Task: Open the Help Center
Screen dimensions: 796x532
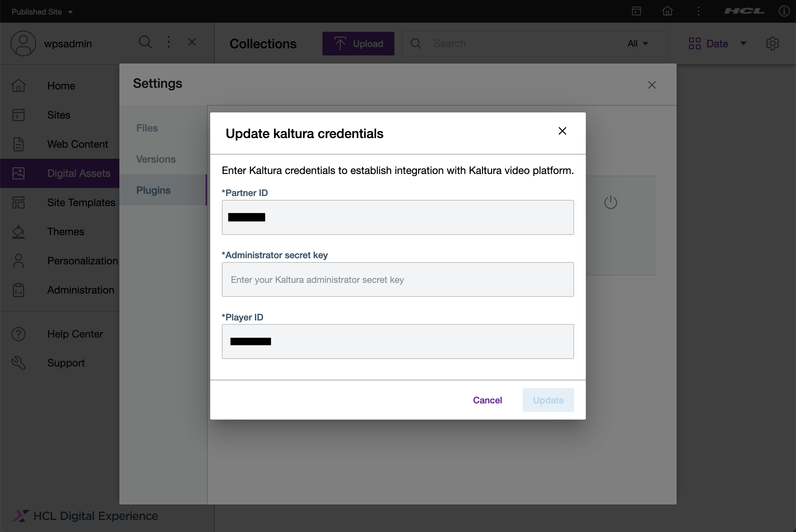Action: [x=75, y=334]
